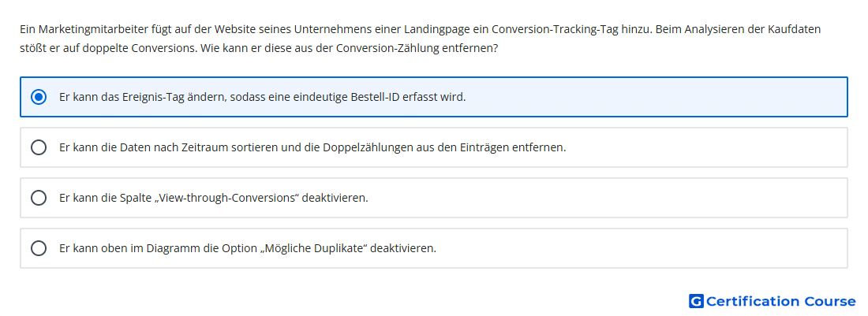Click answer text about sorting data by Zeitraum
This screenshot has height=316, width=868.
click(312, 147)
